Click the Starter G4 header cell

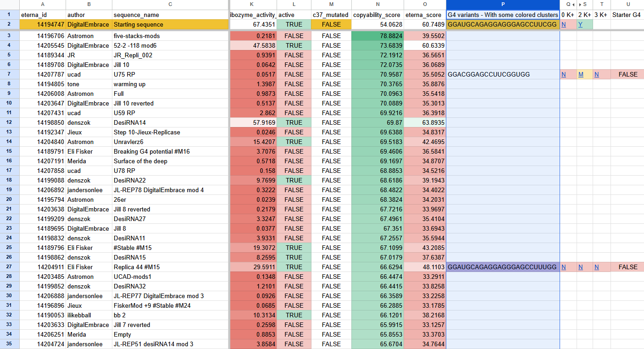[x=627, y=15]
